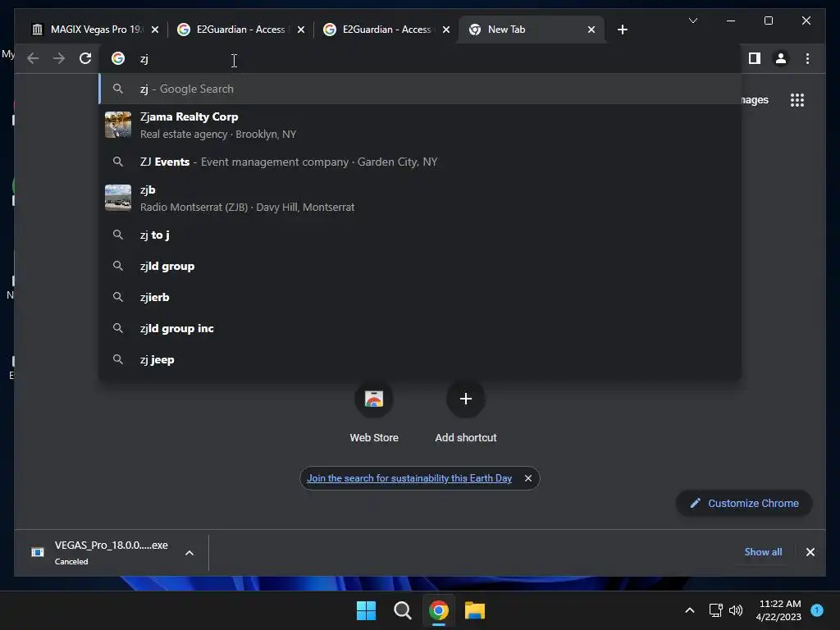This screenshot has height=630, width=840.
Task: Open the Earth Day sustainability link
Action: [409, 478]
